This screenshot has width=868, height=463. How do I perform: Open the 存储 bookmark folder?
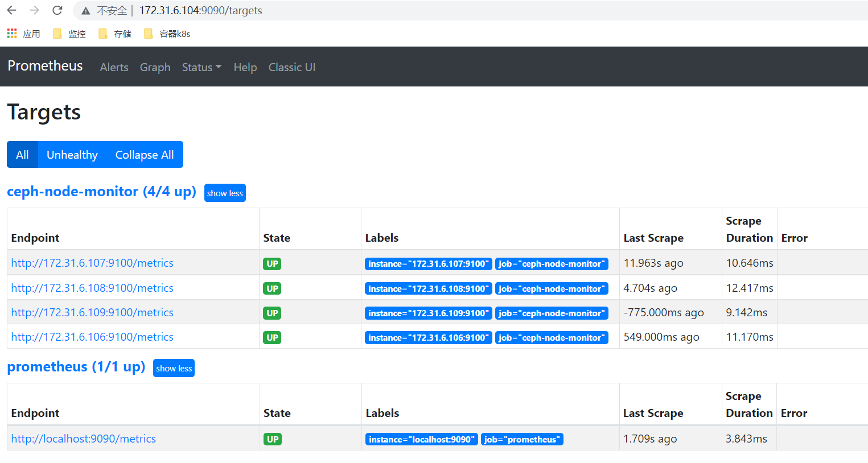[x=114, y=34]
